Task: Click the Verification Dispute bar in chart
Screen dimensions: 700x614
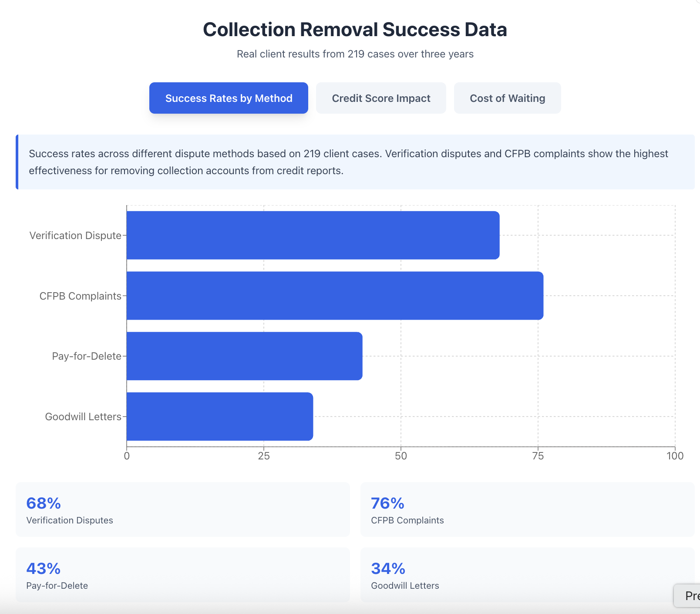Action: (313, 235)
